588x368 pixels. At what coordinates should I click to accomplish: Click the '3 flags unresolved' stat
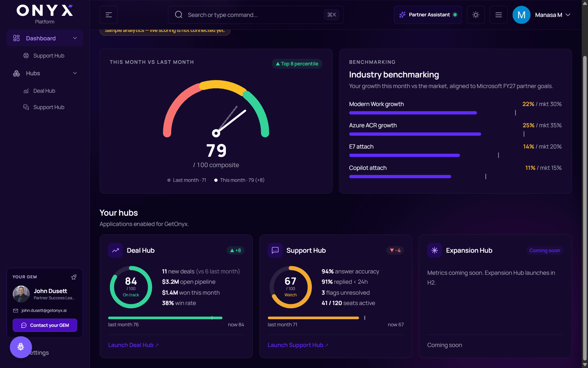(346, 293)
